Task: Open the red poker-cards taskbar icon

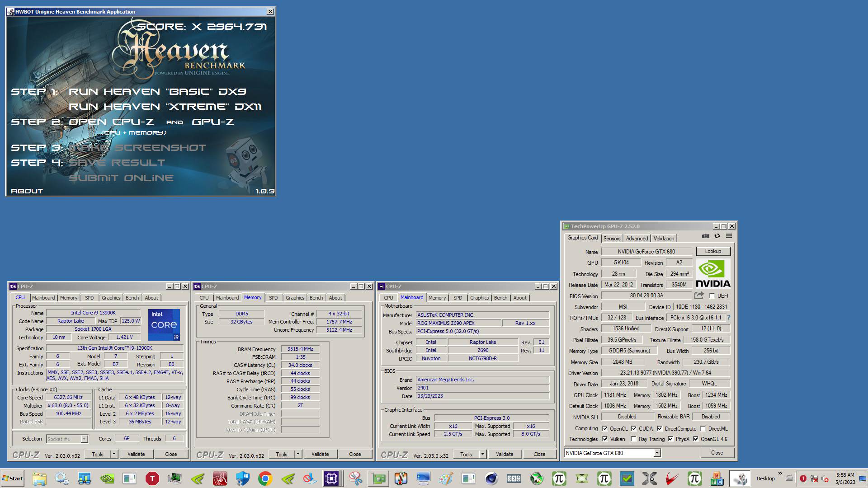Action: [220, 479]
